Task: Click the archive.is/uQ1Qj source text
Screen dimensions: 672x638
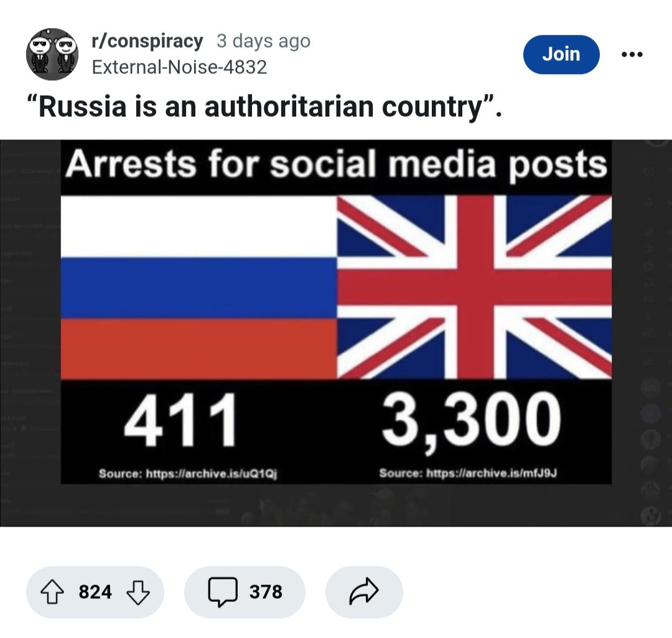Action: click(x=189, y=474)
